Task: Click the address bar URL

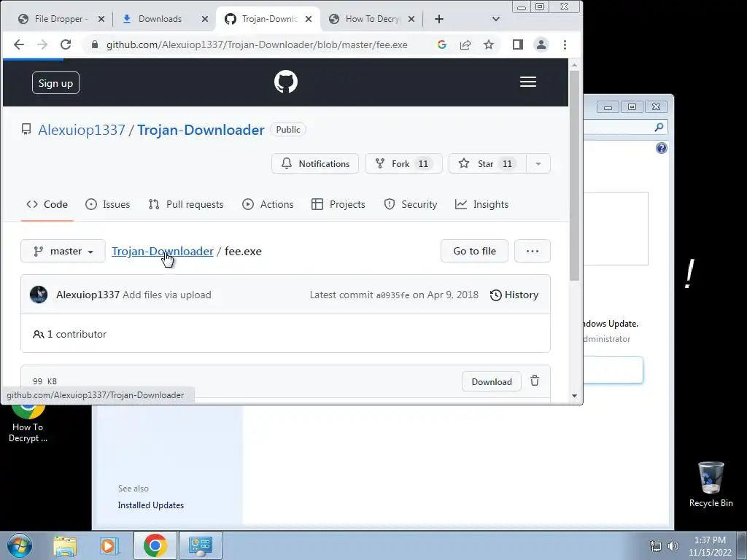Action: coord(257,44)
